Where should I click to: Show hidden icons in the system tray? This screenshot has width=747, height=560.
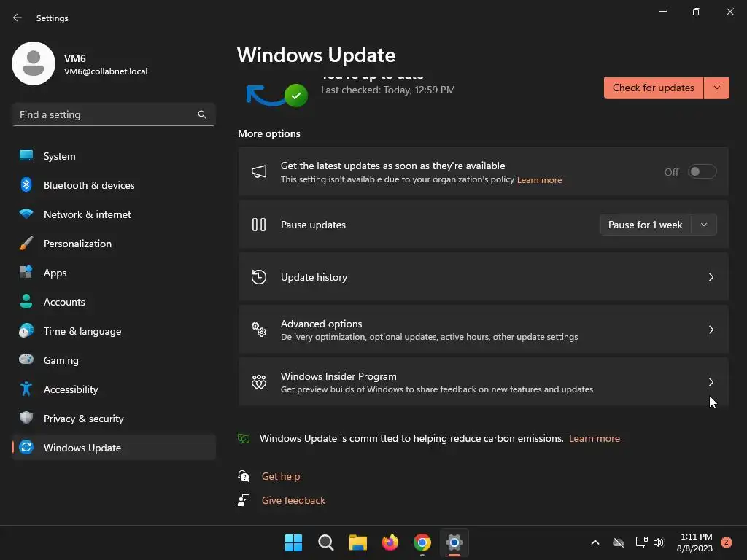(x=595, y=542)
